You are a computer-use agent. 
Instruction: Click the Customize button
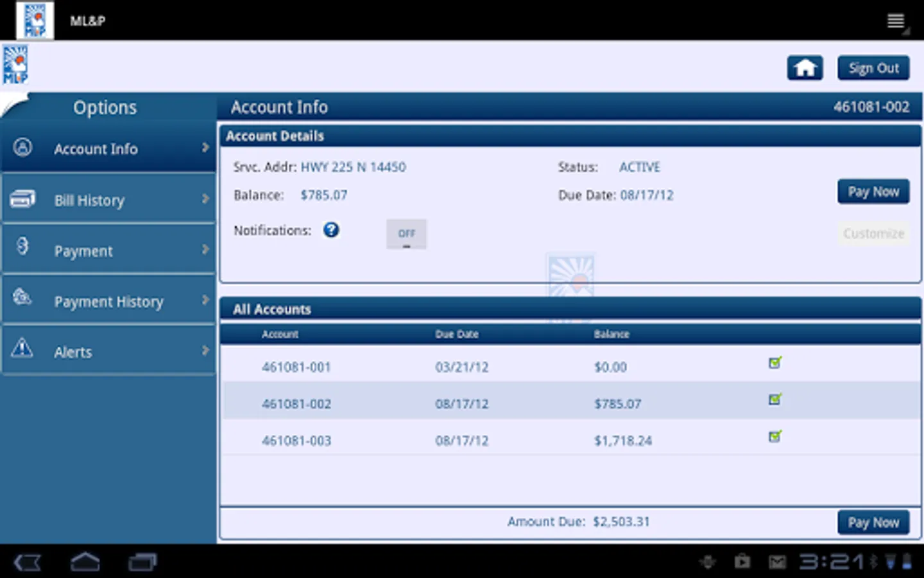873,233
